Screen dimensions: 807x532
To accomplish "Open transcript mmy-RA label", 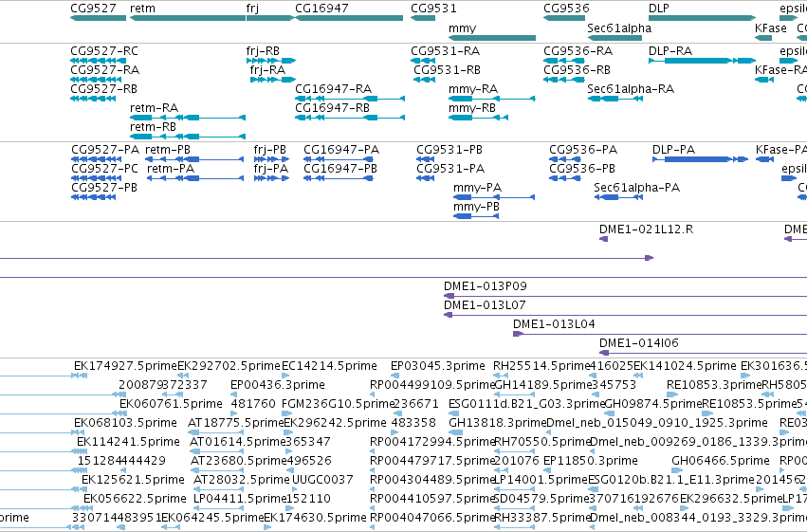I will [473, 89].
